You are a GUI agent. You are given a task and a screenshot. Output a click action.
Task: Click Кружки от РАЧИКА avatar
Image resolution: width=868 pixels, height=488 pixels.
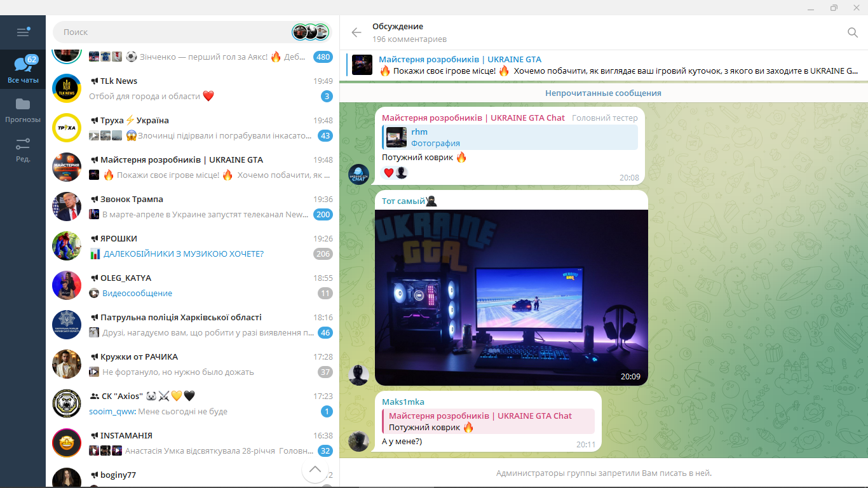(x=67, y=364)
